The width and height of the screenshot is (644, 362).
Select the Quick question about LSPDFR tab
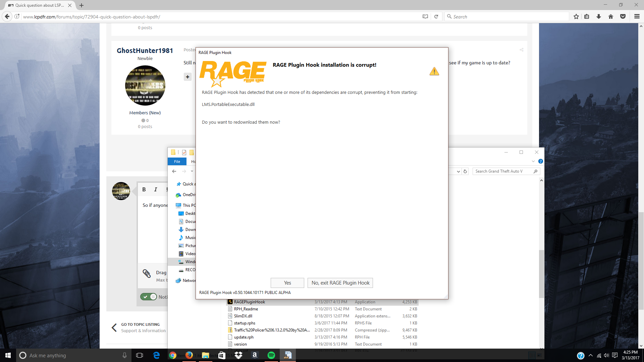pyautogui.click(x=37, y=5)
